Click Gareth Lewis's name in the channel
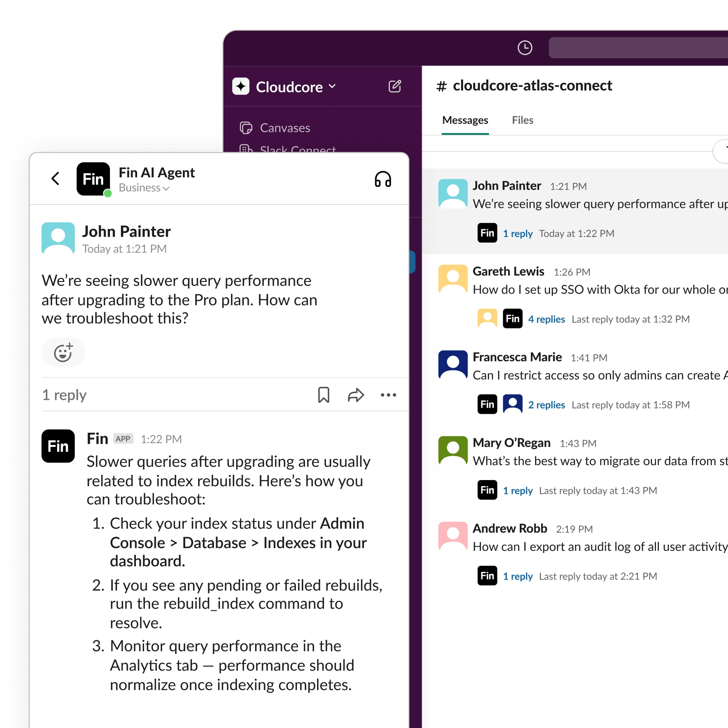The height and width of the screenshot is (728, 728). point(508,271)
